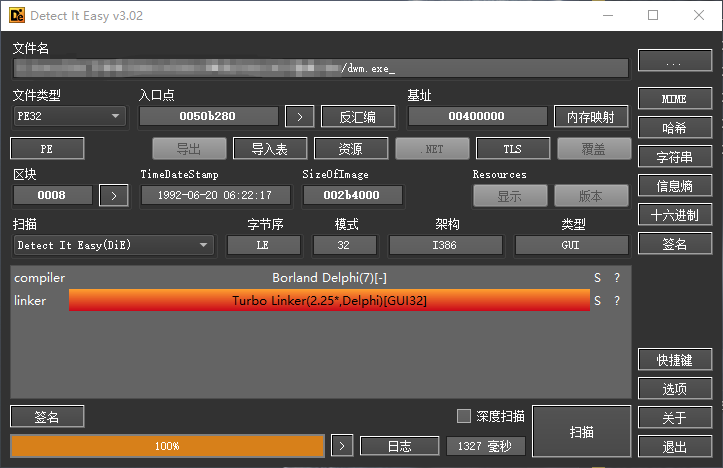Screen dimensions: 723x468
Task: Click the 100% scan progress bar
Action: coord(167,446)
